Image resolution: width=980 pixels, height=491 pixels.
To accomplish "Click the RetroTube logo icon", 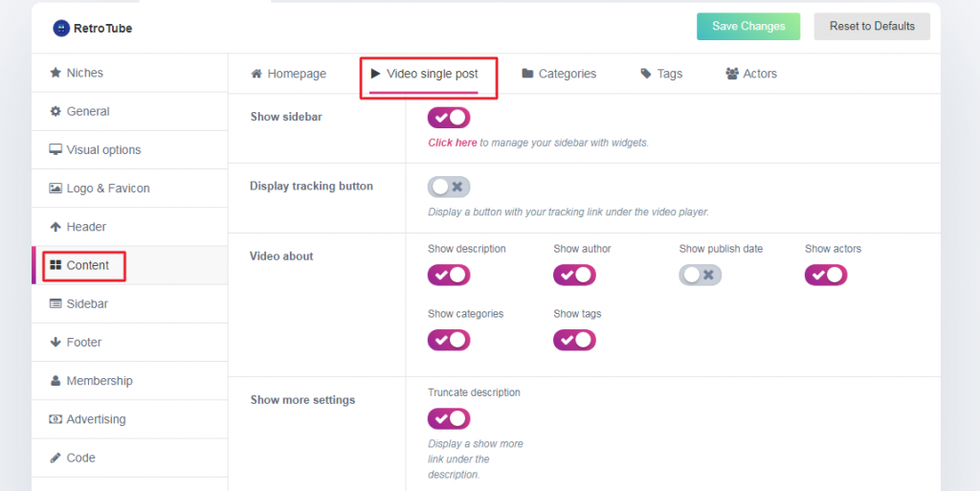I will tap(61, 29).
